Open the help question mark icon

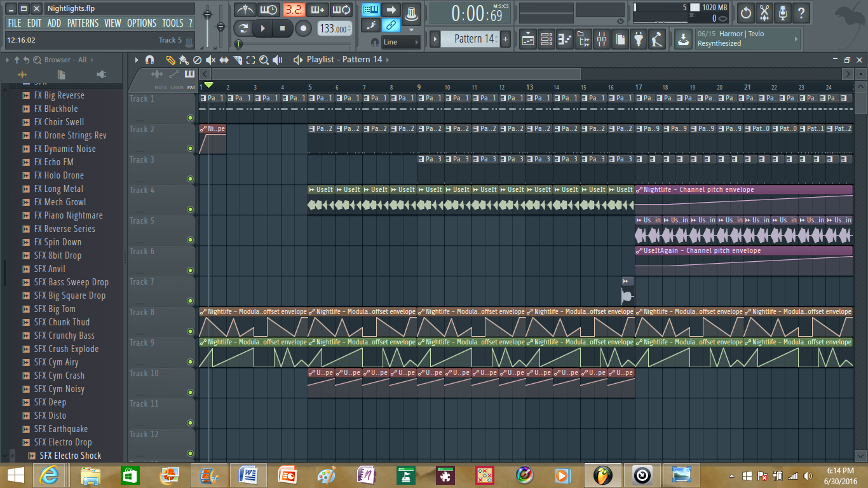[801, 12]
